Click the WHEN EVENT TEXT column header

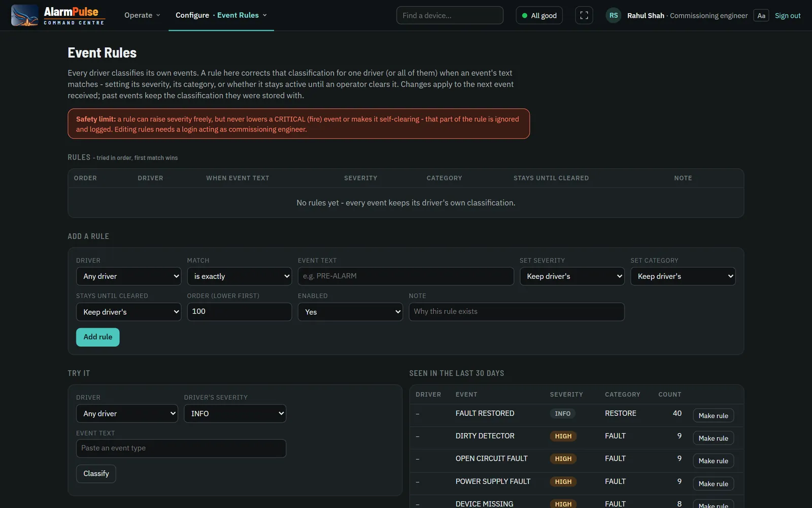pos(238,178)
